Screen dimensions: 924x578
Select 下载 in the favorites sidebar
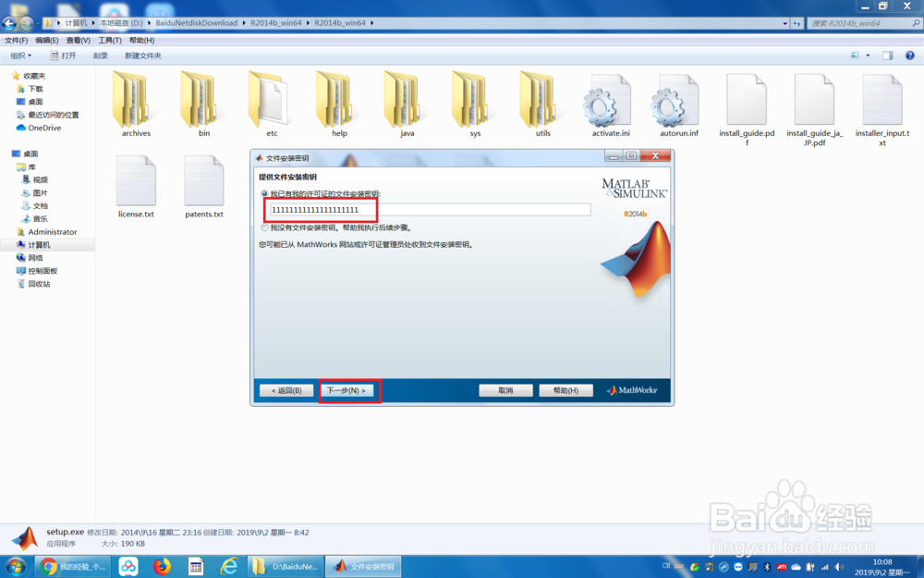[x=30, y=89]
